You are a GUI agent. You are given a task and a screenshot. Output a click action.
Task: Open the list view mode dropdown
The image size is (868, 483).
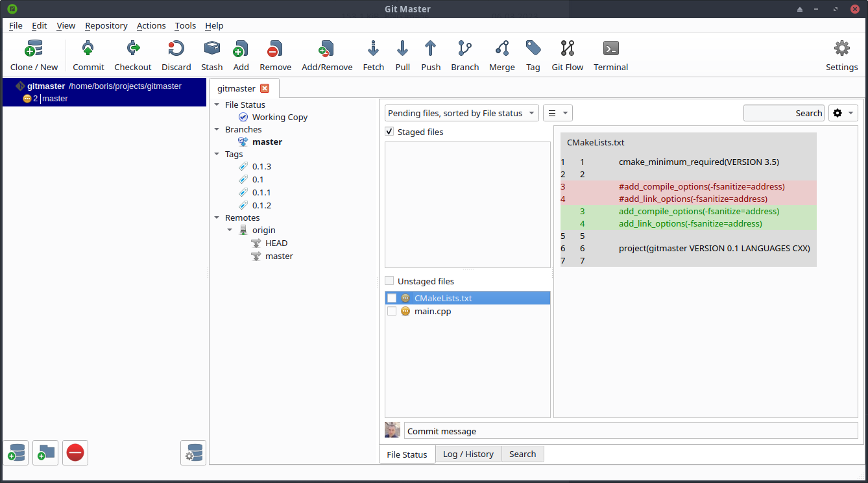coord(558,113)
